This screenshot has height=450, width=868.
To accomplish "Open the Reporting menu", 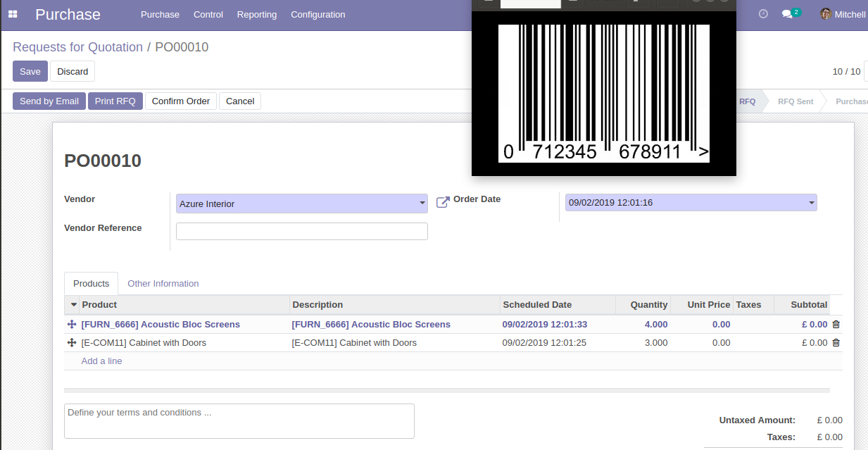I will 257,14.
